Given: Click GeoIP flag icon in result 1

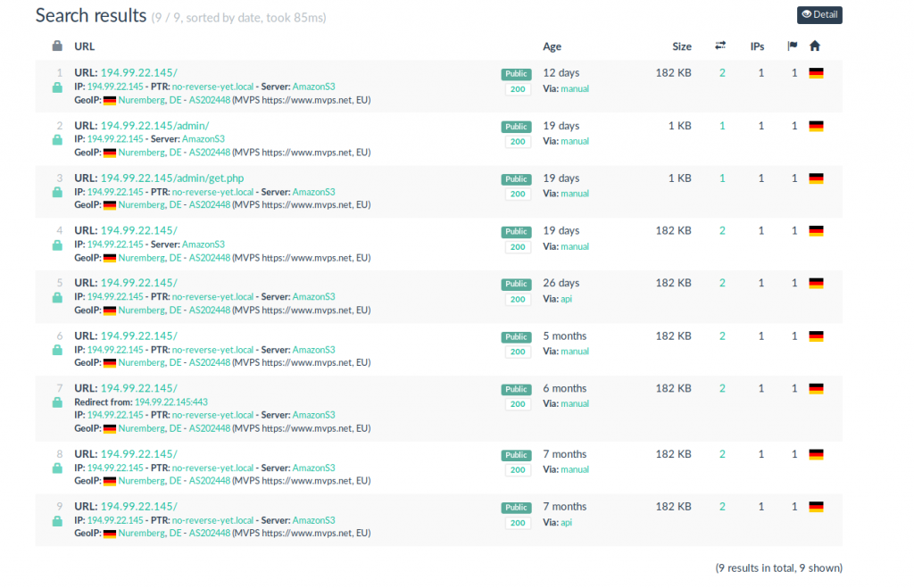Looking at the screenshot, I should point(110,100).
